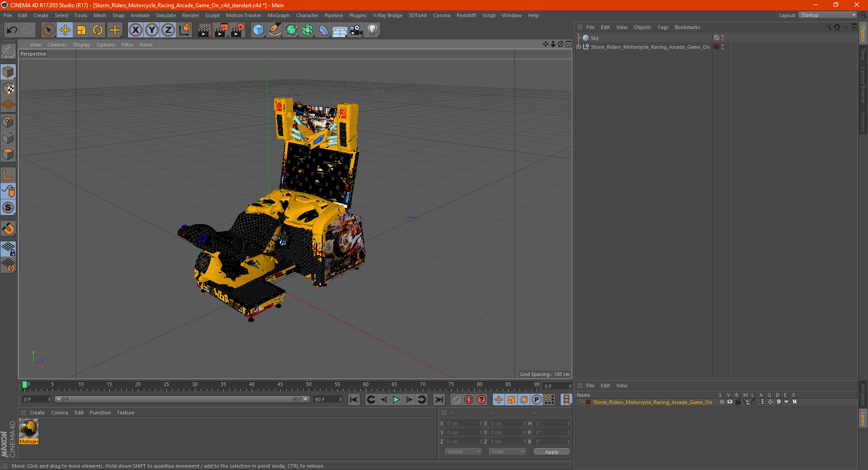Toggle Z axis lock
The width and height of the screenshot is (868, 470).
[168, 30]
